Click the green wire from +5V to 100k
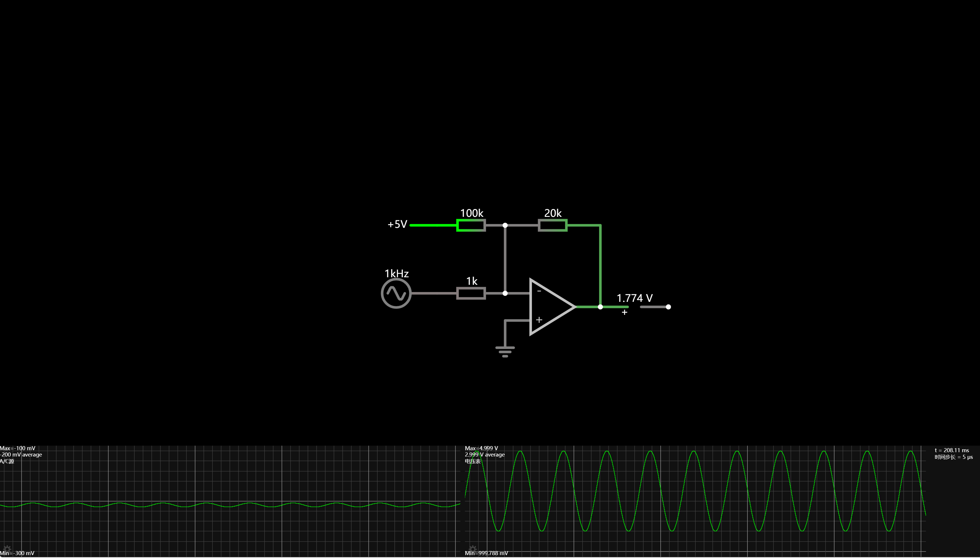 433,225
